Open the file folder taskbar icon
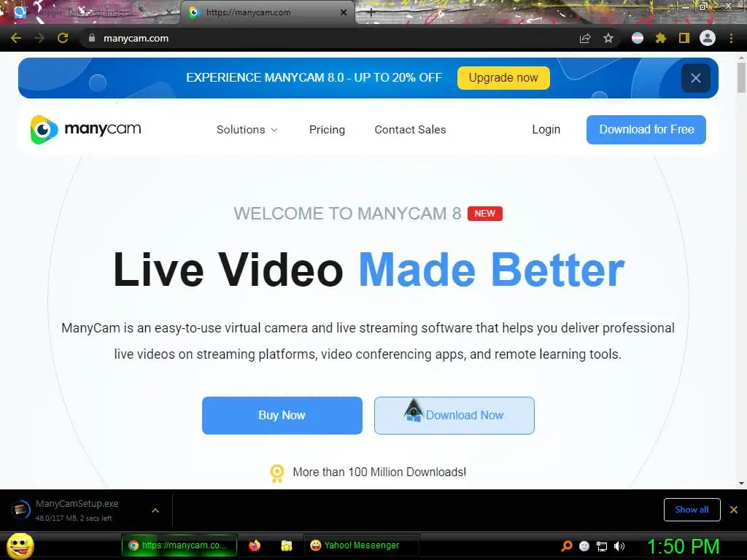Screen dimensions: 747x560 [x=286, y=545]
